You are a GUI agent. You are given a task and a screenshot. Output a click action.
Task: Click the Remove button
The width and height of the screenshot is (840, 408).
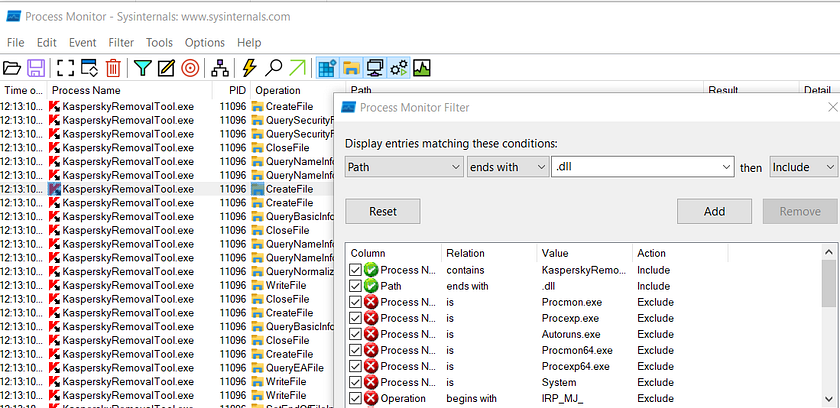coord(800,211)
